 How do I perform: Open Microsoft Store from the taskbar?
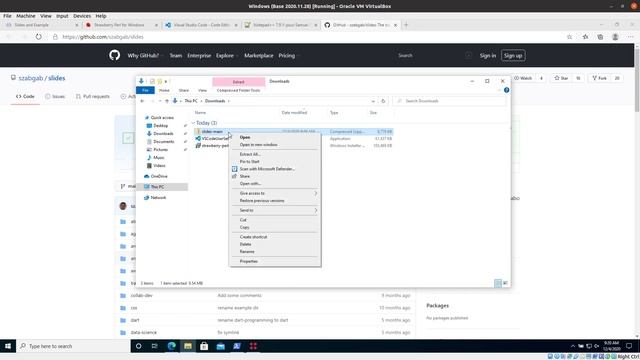pyautogui.click(x=204, y=346)
